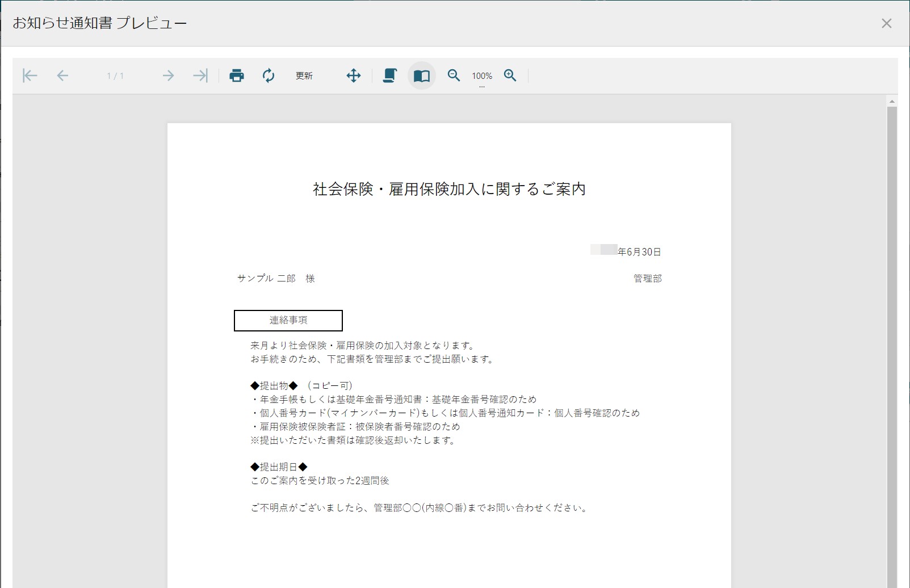Click the boxed 連絡事項 label
Viewport: 910px width, 588px height.
click(x=288, y=320)
